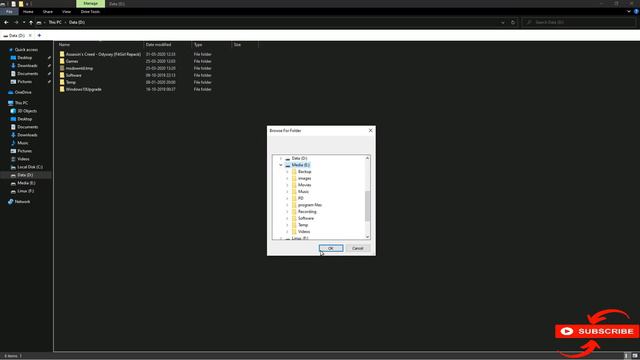Image resolution: width=640 pixels, height=360 pixels.
Task: Select Backup folder icon in dialog
Action: (294, 172)
